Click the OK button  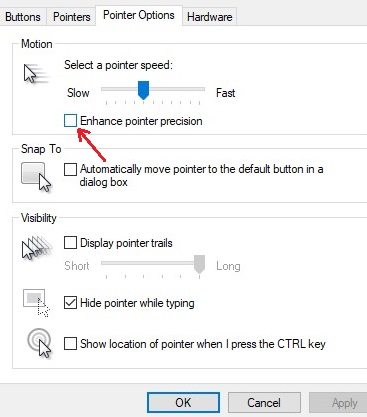point(183,403)
